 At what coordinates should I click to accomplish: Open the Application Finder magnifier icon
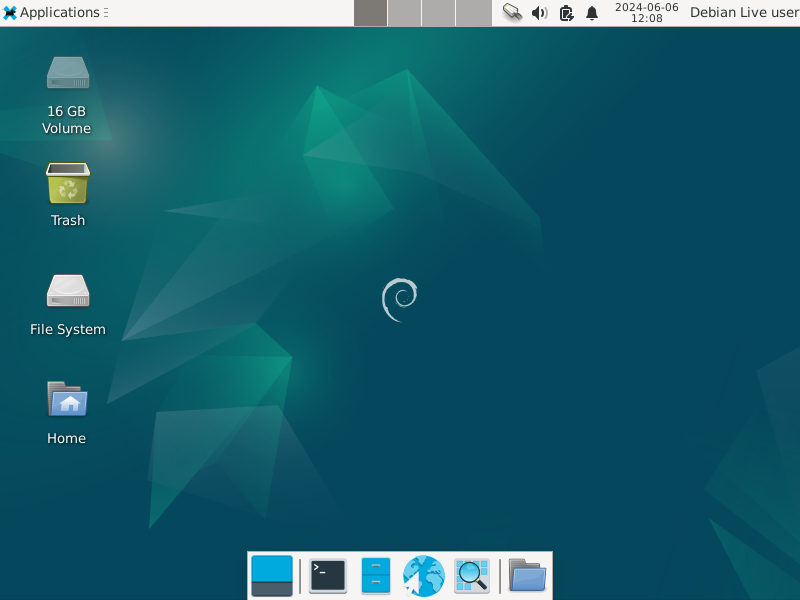(x=472, y=576)
